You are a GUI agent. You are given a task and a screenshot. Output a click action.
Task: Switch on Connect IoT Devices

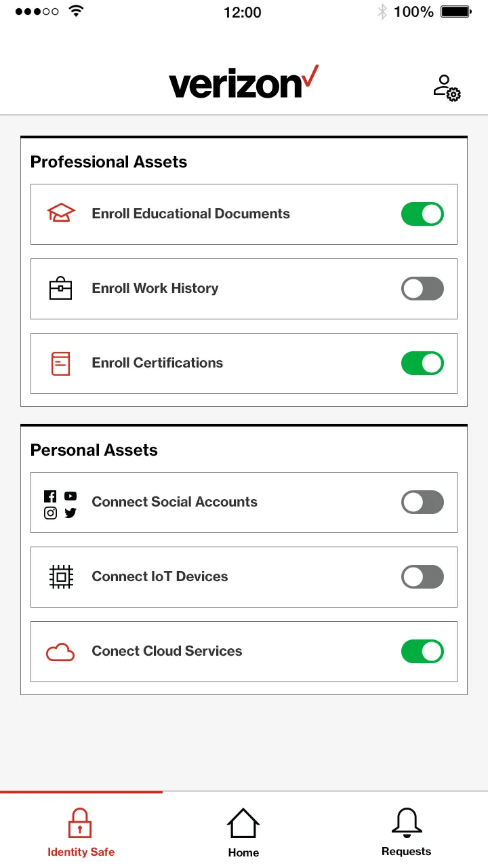point(422,577)
